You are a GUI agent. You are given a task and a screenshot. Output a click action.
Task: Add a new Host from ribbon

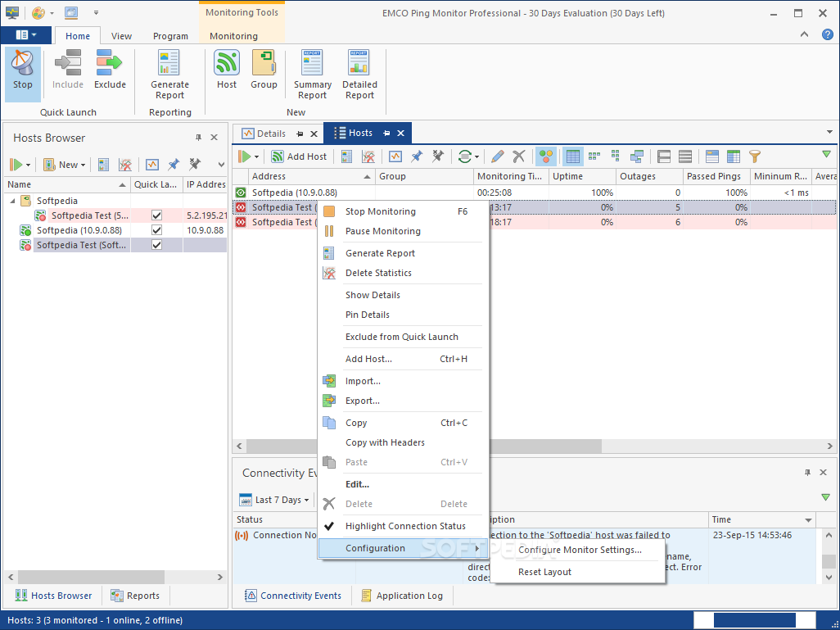227,70
